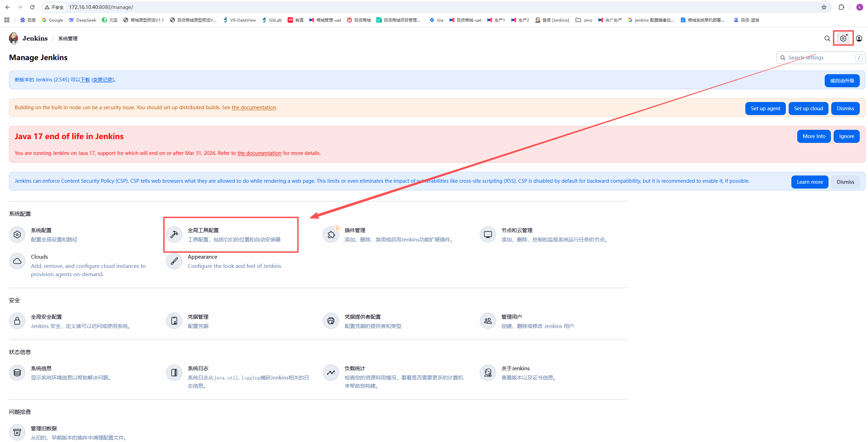868x442 pixels.
Task: Follow the 下载 link for Jenkins 2.545
Action: point(85,80)
